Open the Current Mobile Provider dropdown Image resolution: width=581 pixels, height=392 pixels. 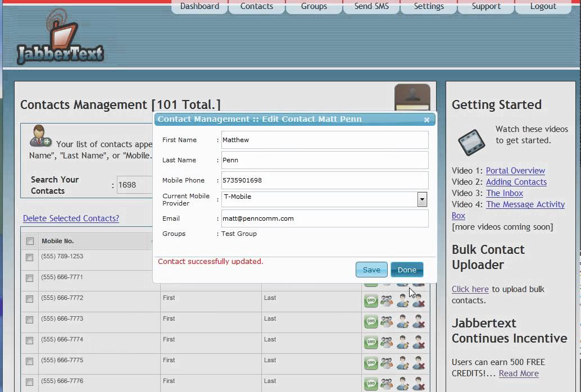click(422, 199)
